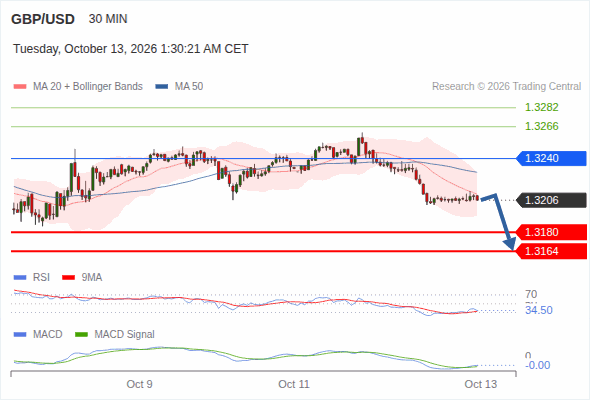Click the Oct 13 time axis label
The height and width of the screenshot is (400, 590).
coord(481,384)
